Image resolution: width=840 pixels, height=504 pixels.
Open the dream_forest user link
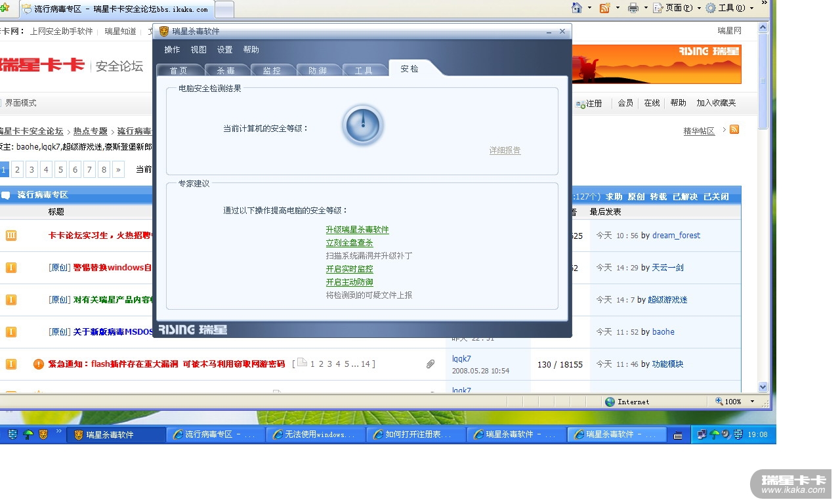pos(676,235)
